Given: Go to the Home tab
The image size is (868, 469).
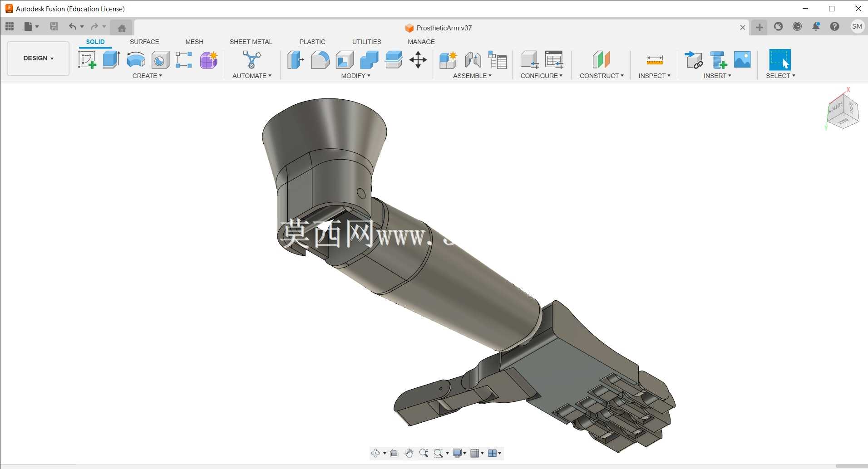Looking at the screenshot, I should (122, 28).
